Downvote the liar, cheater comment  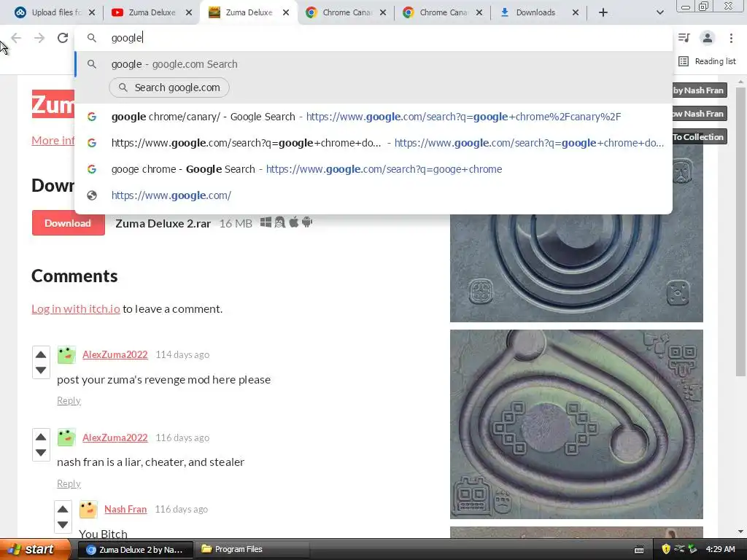click(x=41, y=453)
